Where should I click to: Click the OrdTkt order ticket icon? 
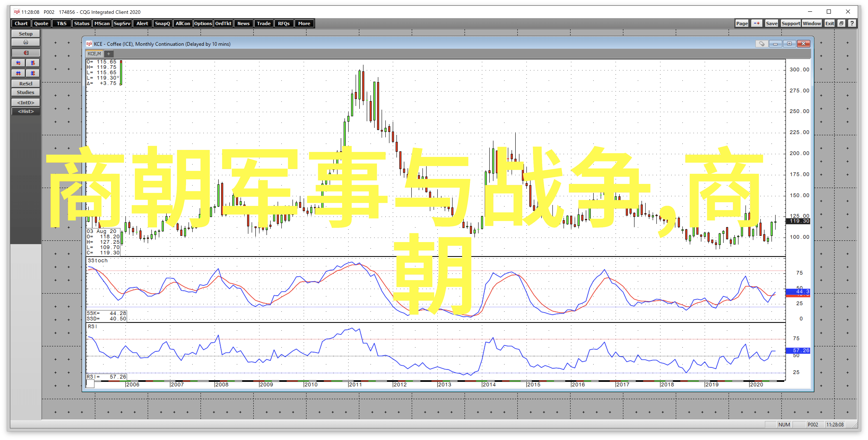point(223,24)
